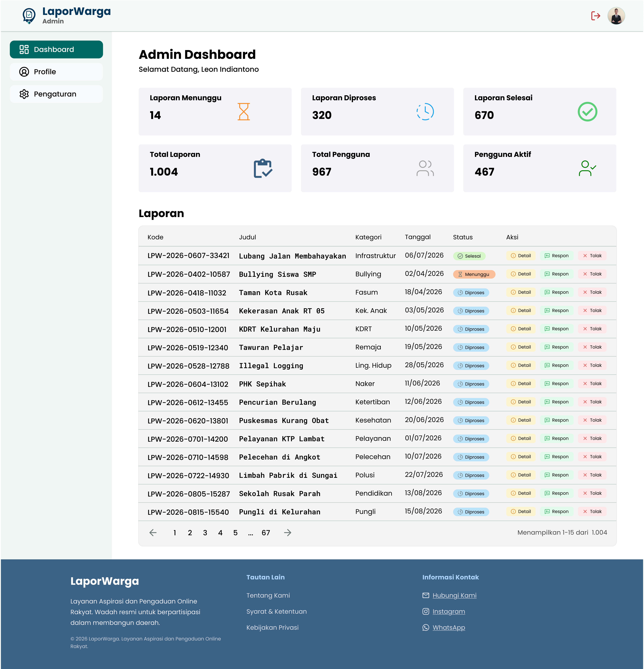Open the Profile sidebar menu
The width and height of the screenshot is (644, 669).
point(56,72)
